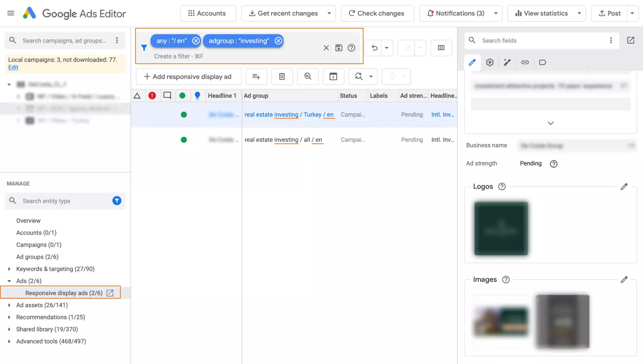
Task: Delete selected ad with trash icon
Action: point(282,76)
